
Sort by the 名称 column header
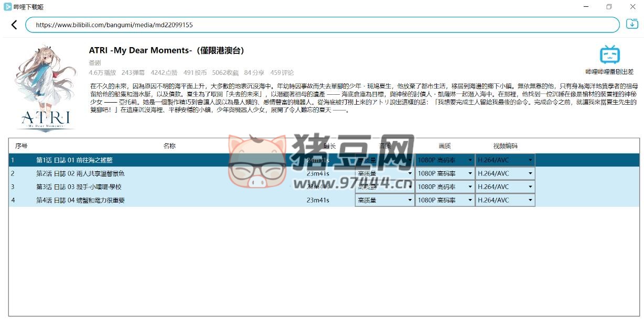tap(169, 146)
